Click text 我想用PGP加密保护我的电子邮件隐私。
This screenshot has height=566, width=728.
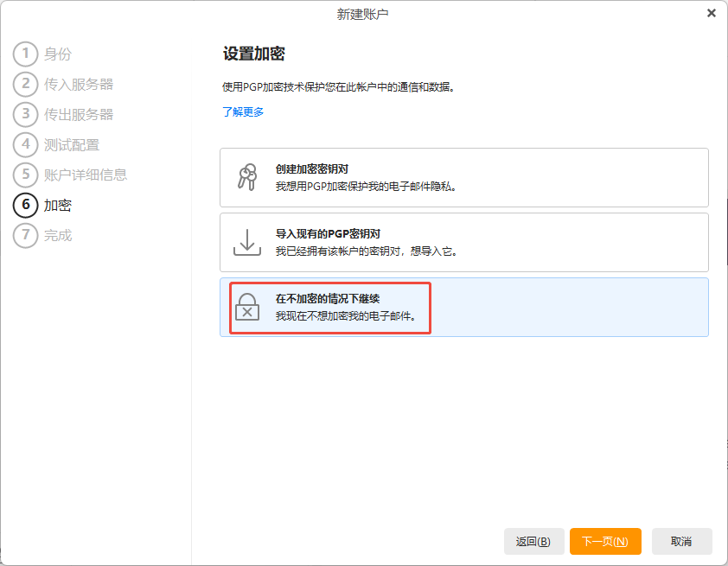367,187
